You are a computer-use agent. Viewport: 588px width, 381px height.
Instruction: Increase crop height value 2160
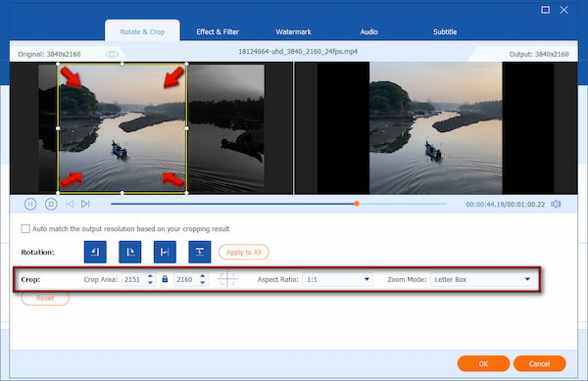[x=203, y=276]
